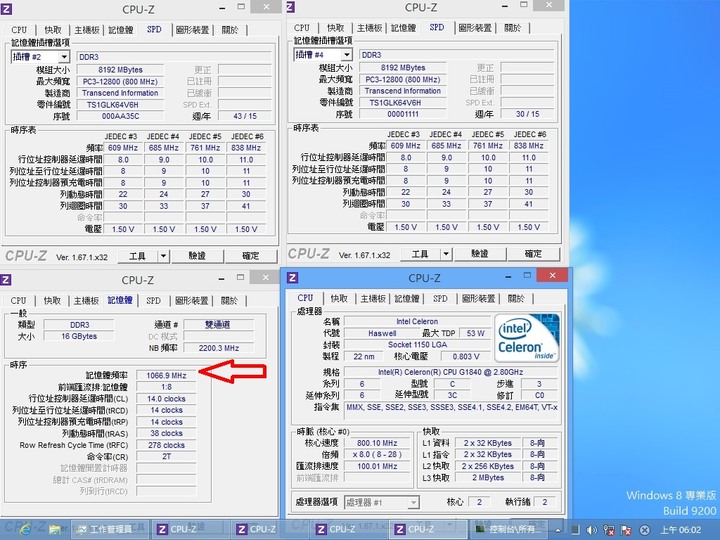This screenshot has width=720, height=540.
Task: Show hidden tray icons arrow
Action: coord(558,530)
